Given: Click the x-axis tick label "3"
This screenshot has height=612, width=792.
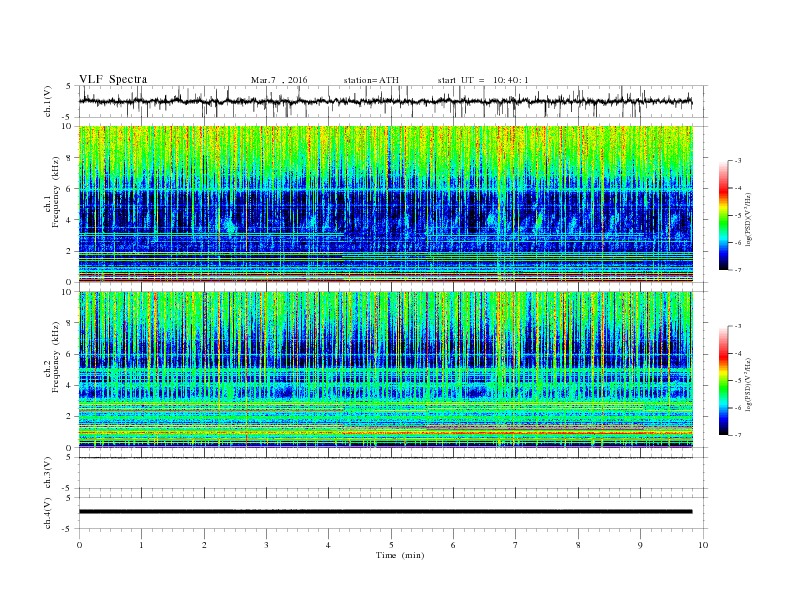Looking at the screenshot, I should (266, 545).
